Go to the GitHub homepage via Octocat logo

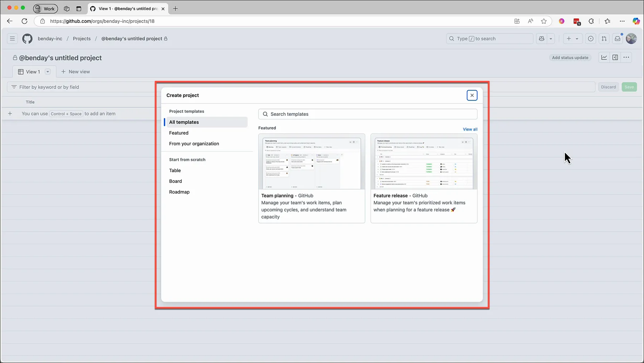(27, 39)
